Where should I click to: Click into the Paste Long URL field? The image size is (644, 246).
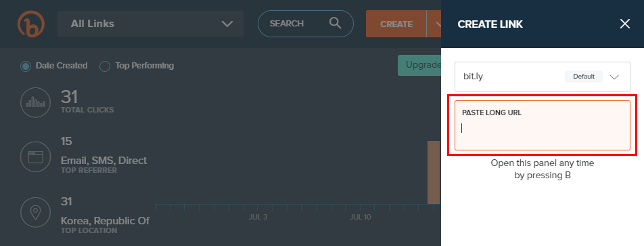pyautogui.click(x=542, y=125)
